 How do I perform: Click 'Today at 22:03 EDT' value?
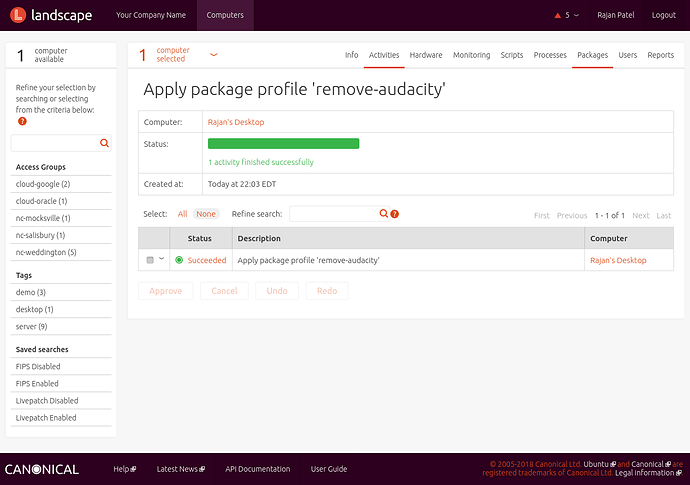242,184
